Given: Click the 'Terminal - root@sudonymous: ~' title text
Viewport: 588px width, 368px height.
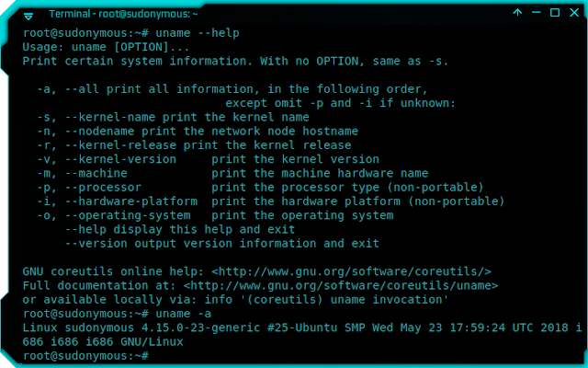Looking at the screenshot, I should [123, 15].
